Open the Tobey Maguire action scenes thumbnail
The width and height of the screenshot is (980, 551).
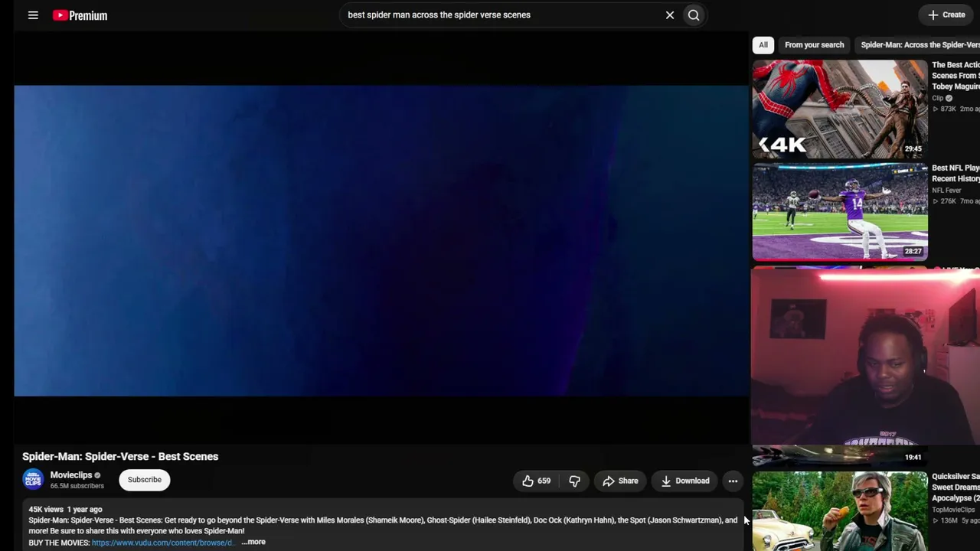[x=840, y=109]
